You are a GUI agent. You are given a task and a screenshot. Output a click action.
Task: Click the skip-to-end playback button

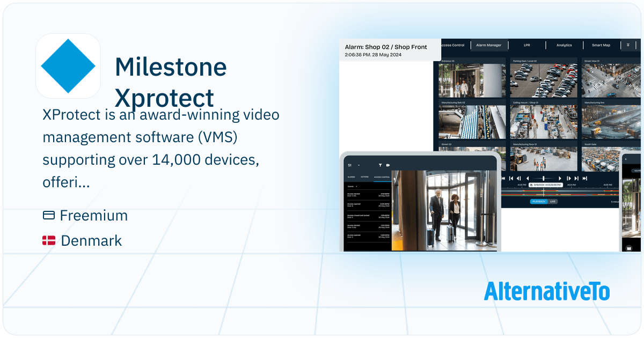(x=584, y=178)
